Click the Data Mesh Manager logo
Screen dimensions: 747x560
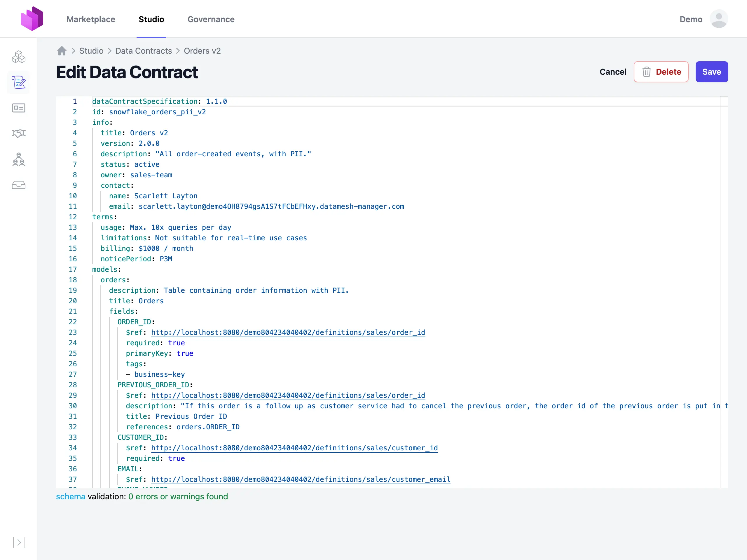pos(32,19)
